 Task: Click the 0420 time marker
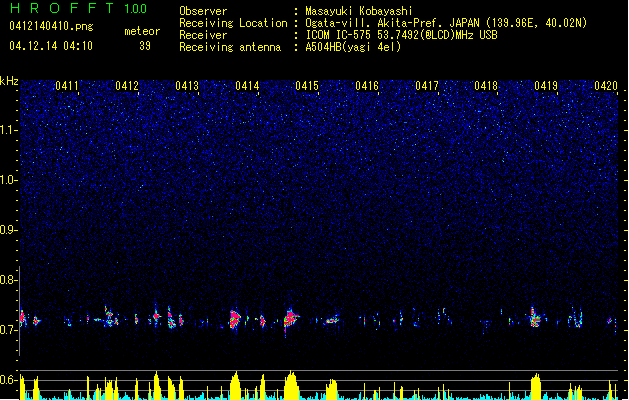click(x=606, y=86)
